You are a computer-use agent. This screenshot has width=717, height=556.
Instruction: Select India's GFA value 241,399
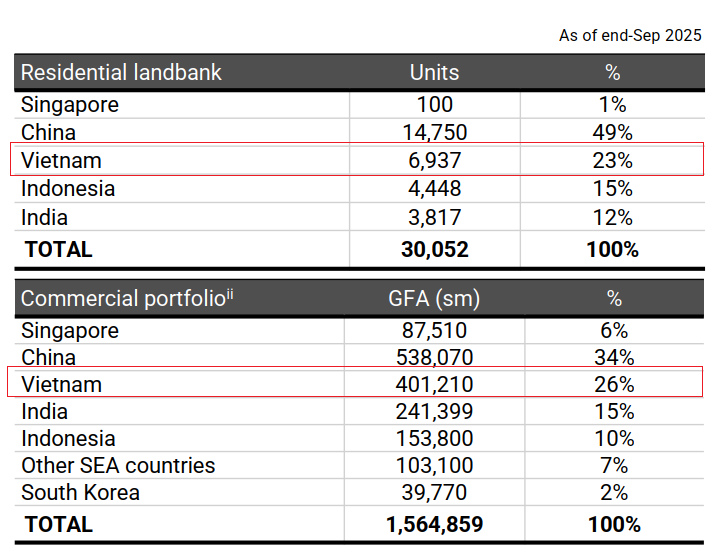434,412
